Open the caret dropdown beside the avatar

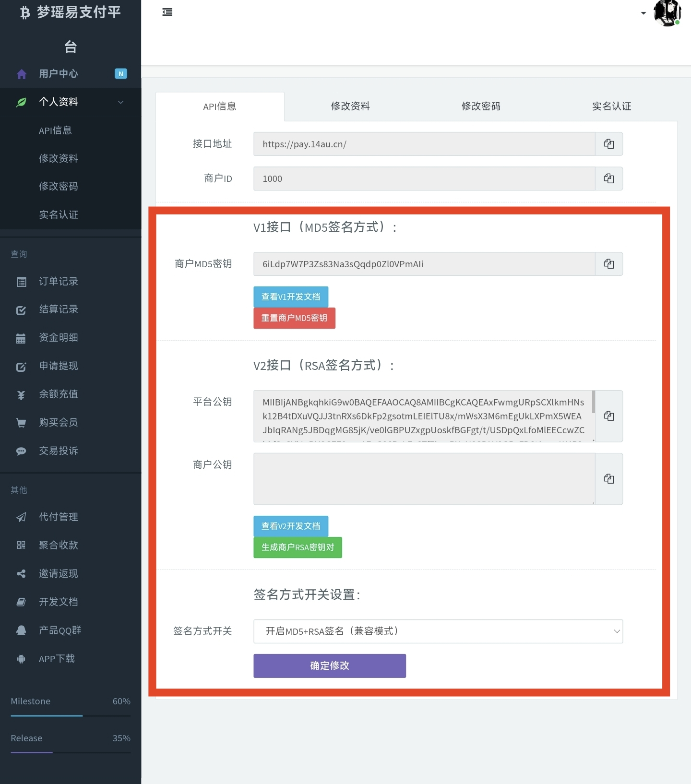[x=643, y=13]
